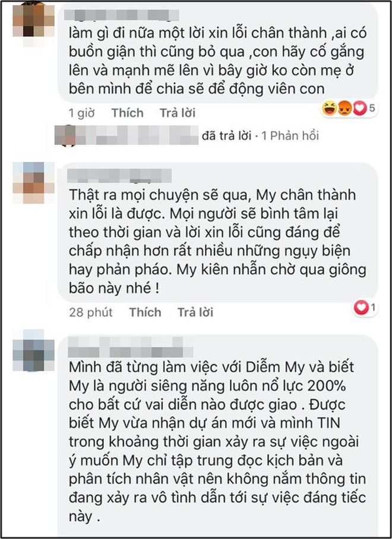The image size is (392, 539).
Task: Click the laughing reaction emoji on first comment
Action: (x=329, y=109)
